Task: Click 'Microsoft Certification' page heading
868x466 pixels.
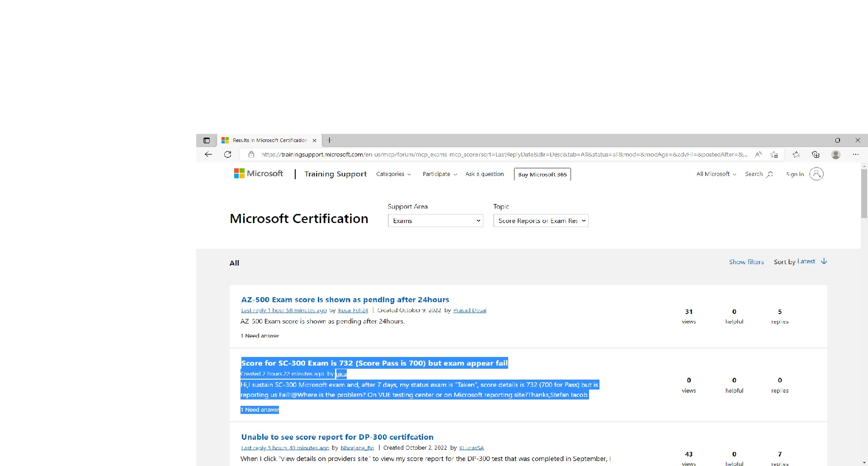Action: click(x=299, y=219)
